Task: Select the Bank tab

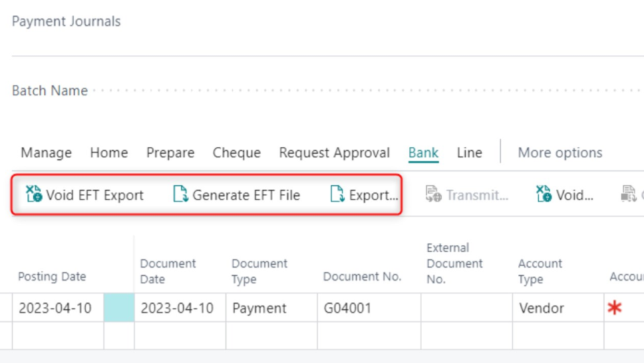Action: [x=423, y=153]
